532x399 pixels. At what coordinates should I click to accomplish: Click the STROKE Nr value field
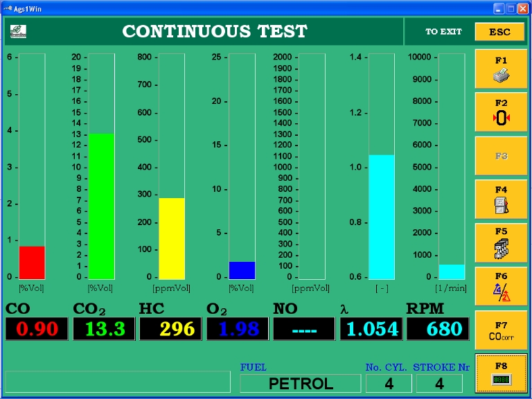pyautogui.click(x=439, y=383)
